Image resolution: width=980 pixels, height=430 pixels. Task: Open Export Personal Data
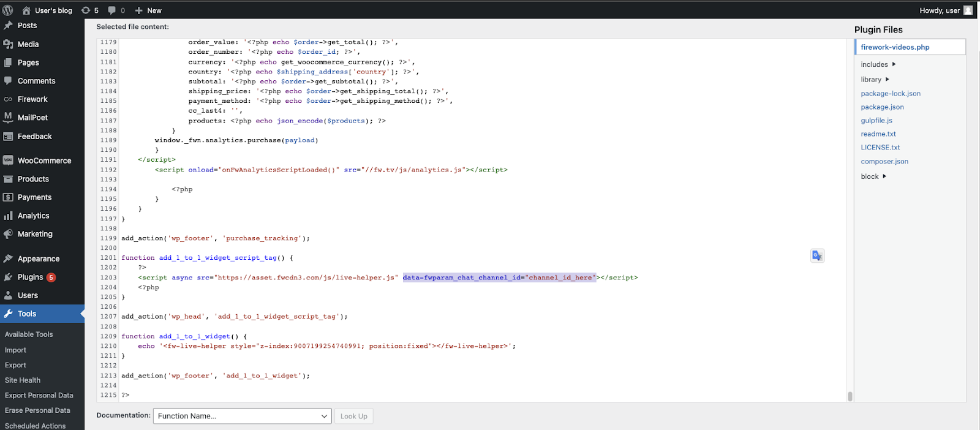coord(39,396)
